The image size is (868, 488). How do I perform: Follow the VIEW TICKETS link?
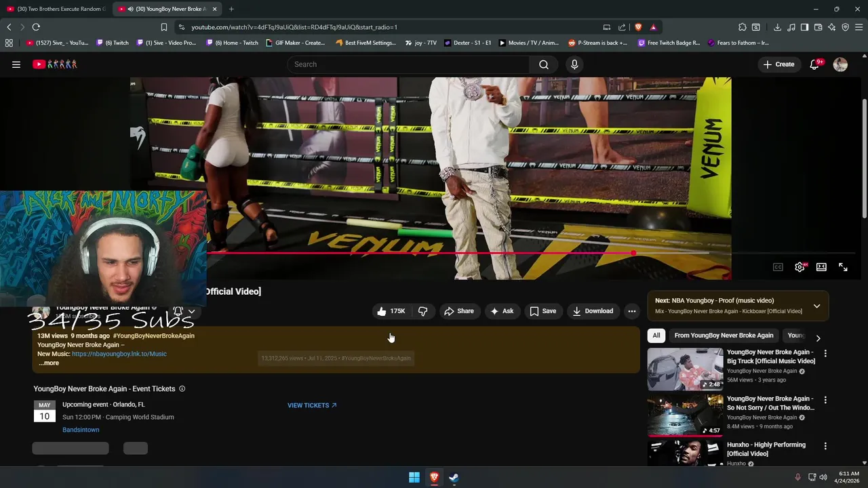click(312, 405)
